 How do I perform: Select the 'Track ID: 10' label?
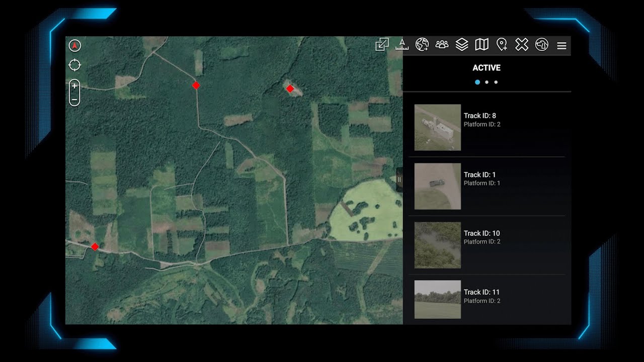482,233
